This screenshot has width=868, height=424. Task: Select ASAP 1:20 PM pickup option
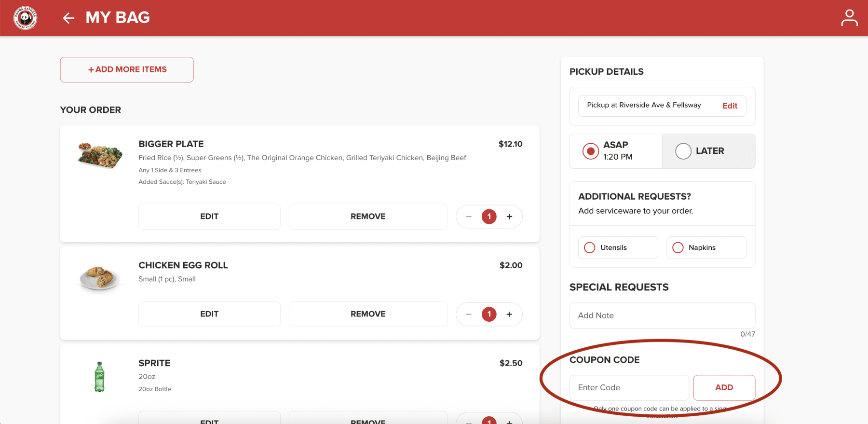[x=616, y=151]
